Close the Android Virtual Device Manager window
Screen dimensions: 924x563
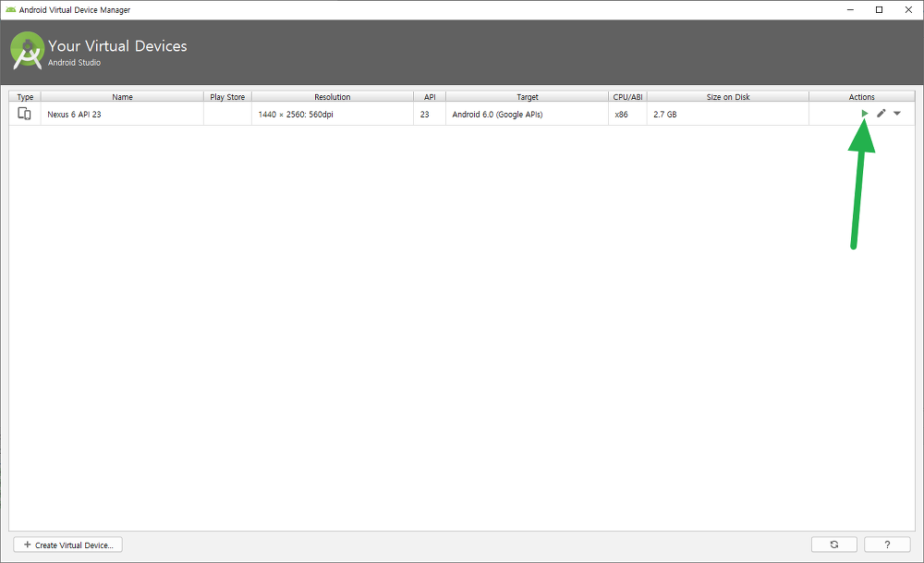point(908,9)
